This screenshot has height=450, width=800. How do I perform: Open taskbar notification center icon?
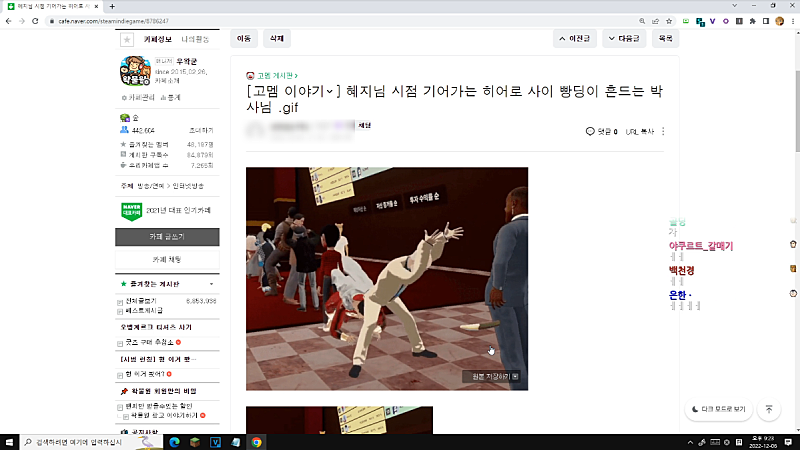pos(788,442)
